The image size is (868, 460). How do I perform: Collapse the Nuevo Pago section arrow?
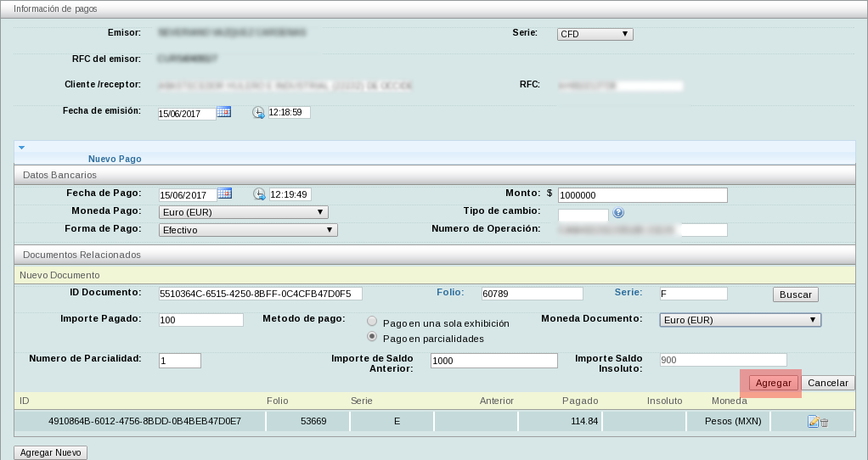click(21, 148)
